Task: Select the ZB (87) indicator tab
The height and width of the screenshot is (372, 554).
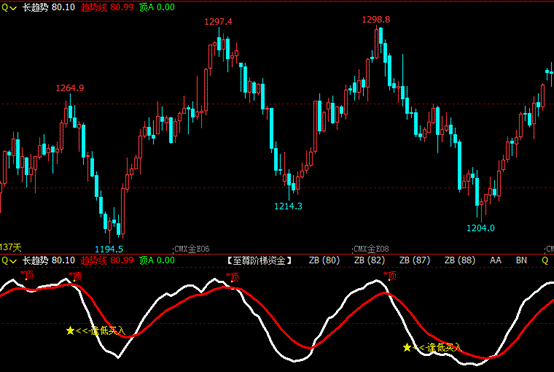Action: (414, 261)
